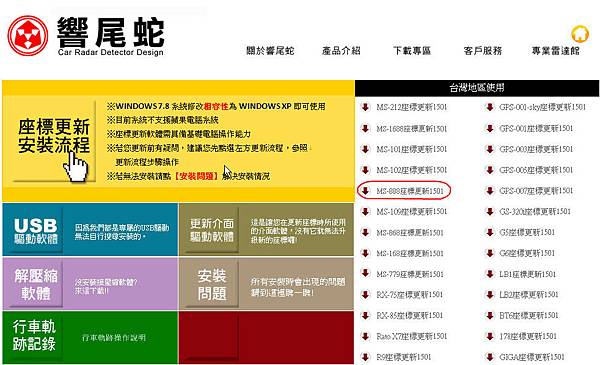The image size is (600, 365).
Task: Click the 更新介面驅動軟體 tile
Action: (x=266, y=230)
